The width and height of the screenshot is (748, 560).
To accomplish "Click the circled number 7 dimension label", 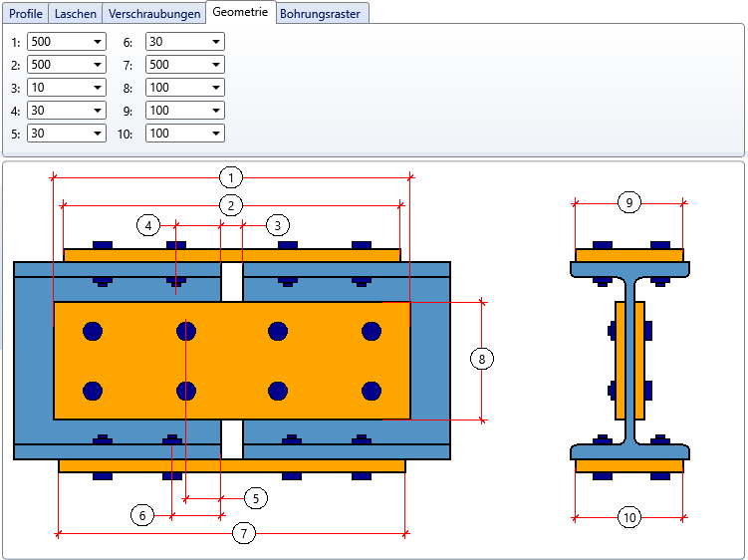I will click(x=244, y=534).
